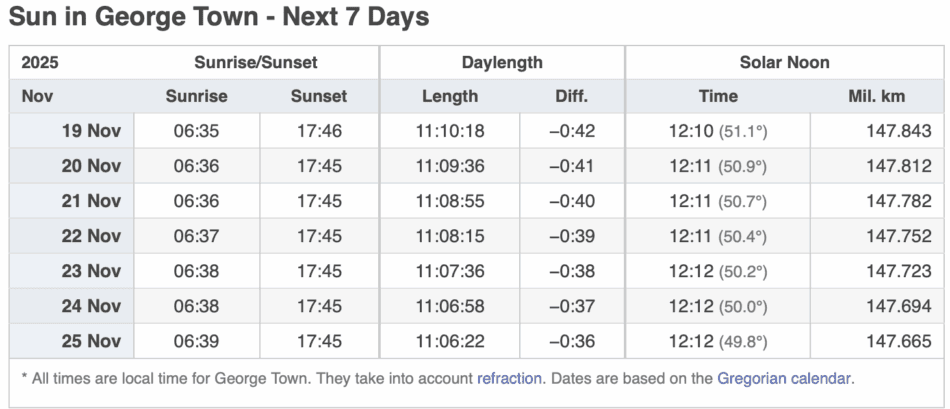
Task: Click the 12:12 (49.8°) solar noon cell
Action: point(718,341)
